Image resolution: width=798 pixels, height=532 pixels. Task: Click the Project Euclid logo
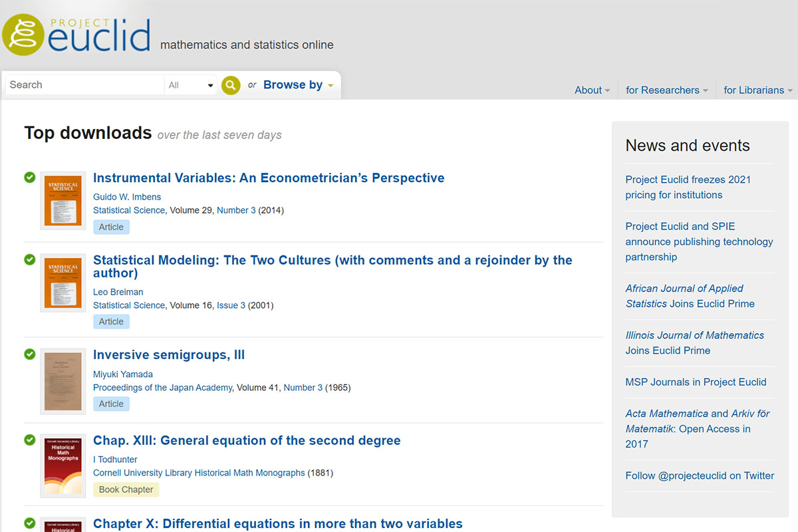(76, 33)
